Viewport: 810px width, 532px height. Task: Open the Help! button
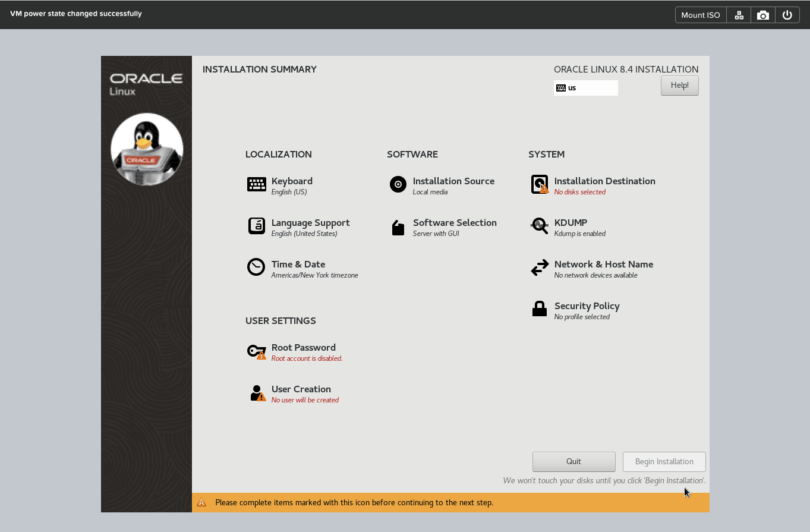[680, 86]
